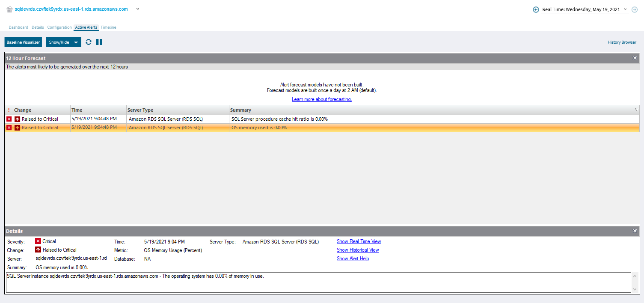Sort alerts by the Time column header
The image size is (644, 303).
[98, 110]
